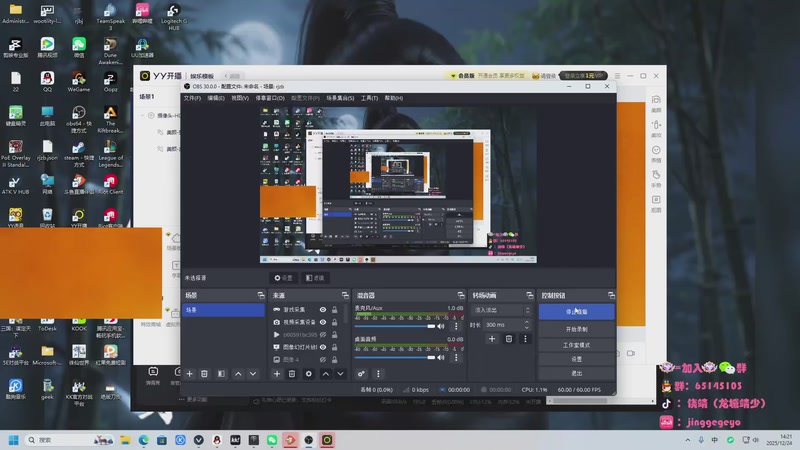
Task: Move scene up in Scenes toolbar
Action: [238, 374]
